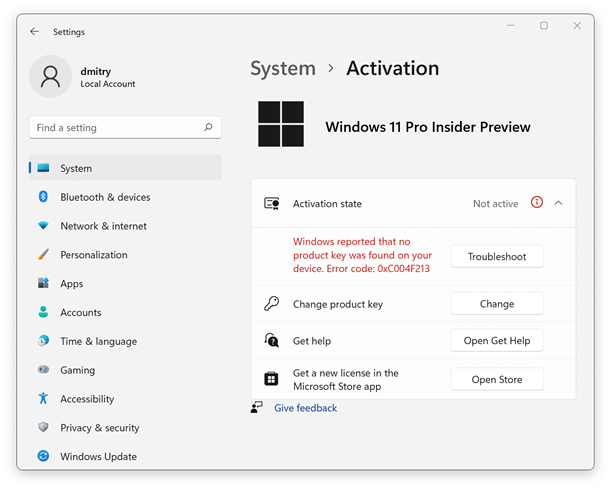
Task: Click the Apps icon in sidebar
Action: point(43,283)
